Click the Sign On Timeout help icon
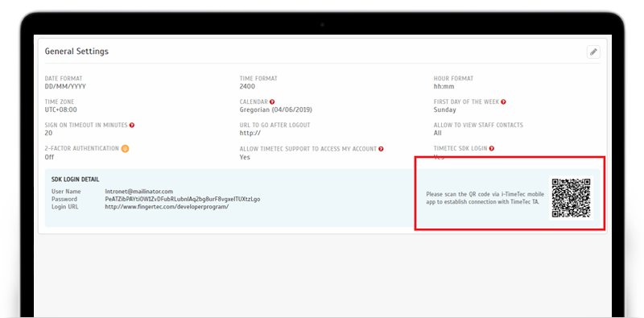 (132, 126)
